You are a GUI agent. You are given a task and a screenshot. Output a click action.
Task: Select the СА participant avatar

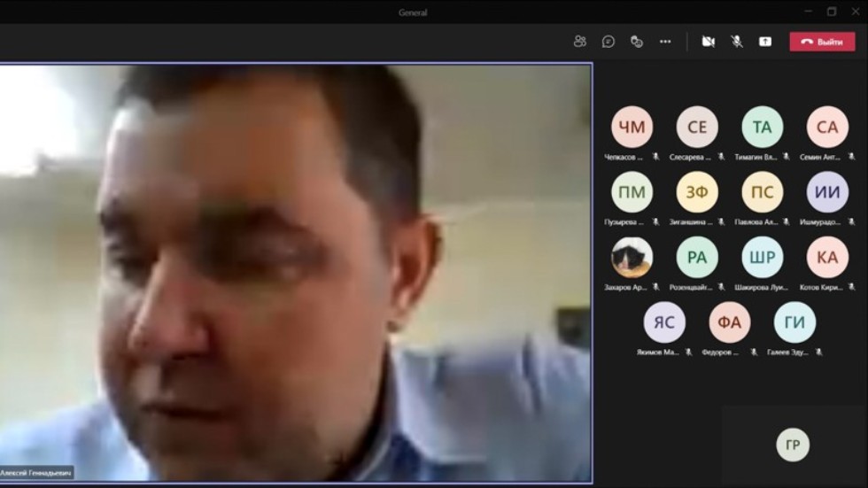[x=827, y=127]
